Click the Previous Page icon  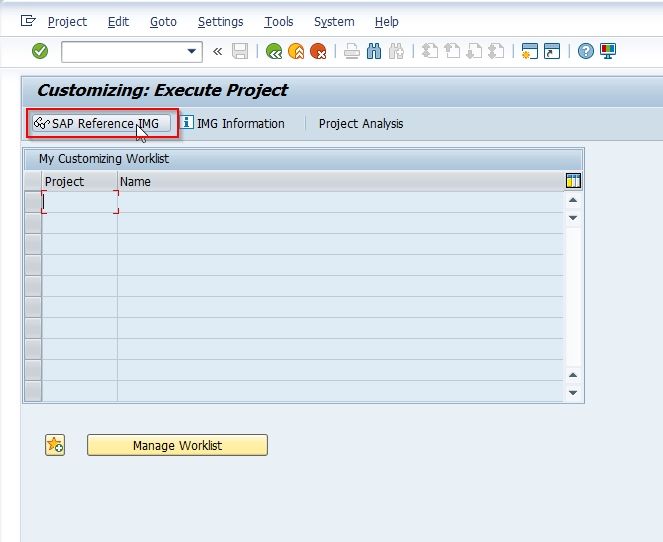point(452,52)
